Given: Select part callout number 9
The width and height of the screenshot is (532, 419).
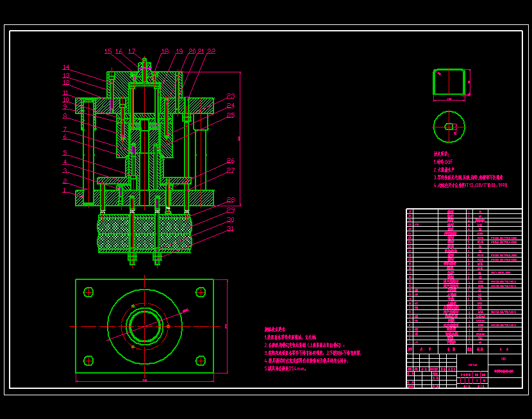Looking at the screenshot, I should point(65,107).
